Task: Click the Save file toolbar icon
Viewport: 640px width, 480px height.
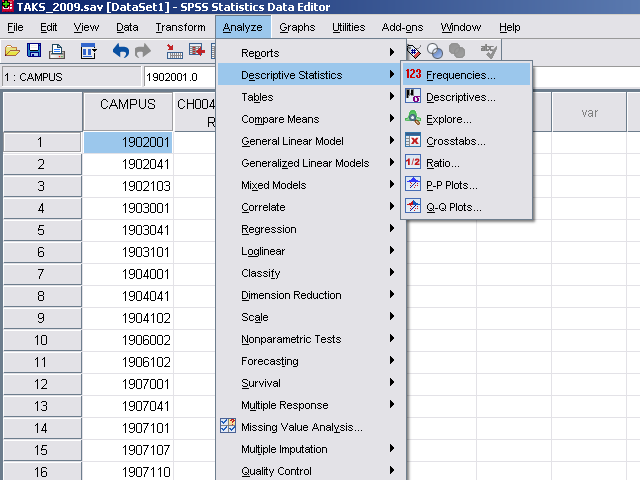Action: (34, 50)
